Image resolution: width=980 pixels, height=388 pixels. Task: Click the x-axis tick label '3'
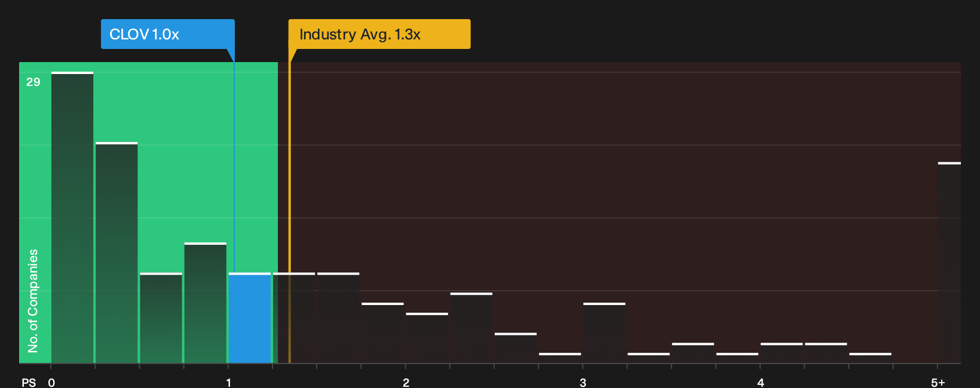click(x=583, y=383)
